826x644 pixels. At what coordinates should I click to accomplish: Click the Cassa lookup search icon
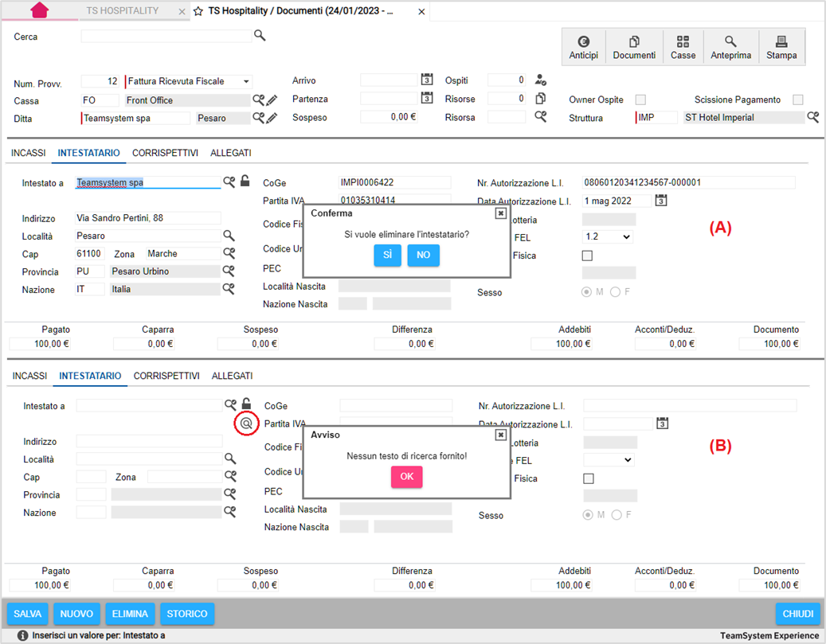[x=258, y=100]
